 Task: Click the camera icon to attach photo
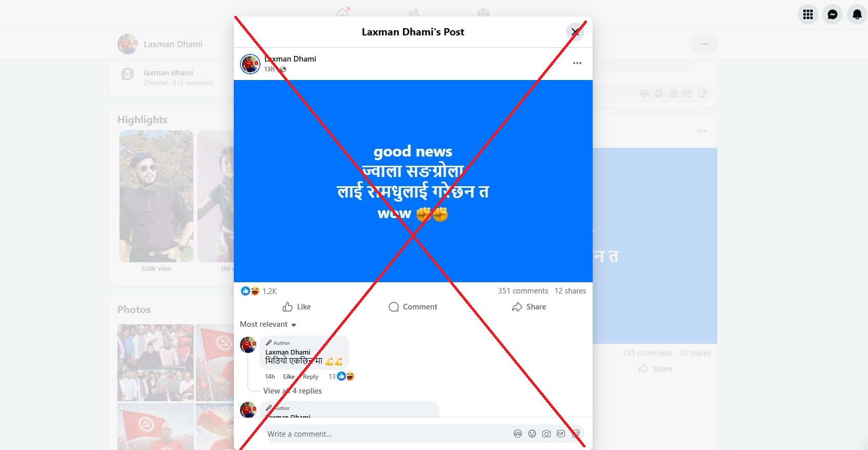[x=547, y=434]
